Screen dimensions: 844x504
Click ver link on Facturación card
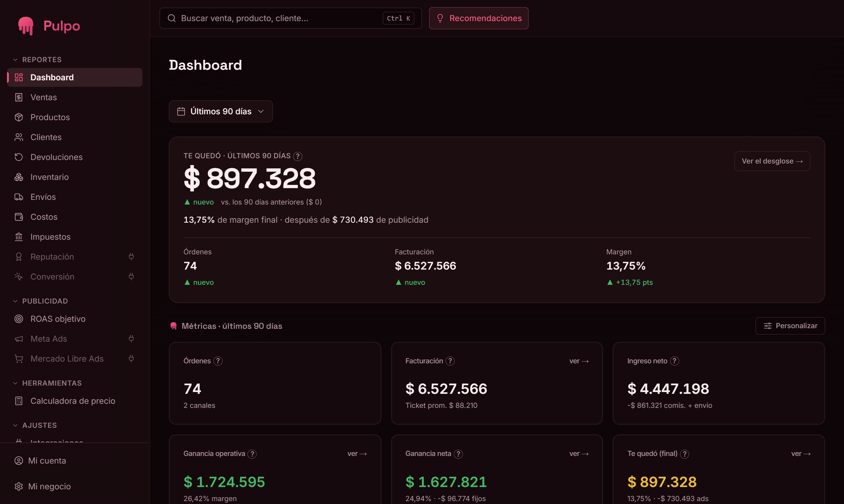point(579,361)
